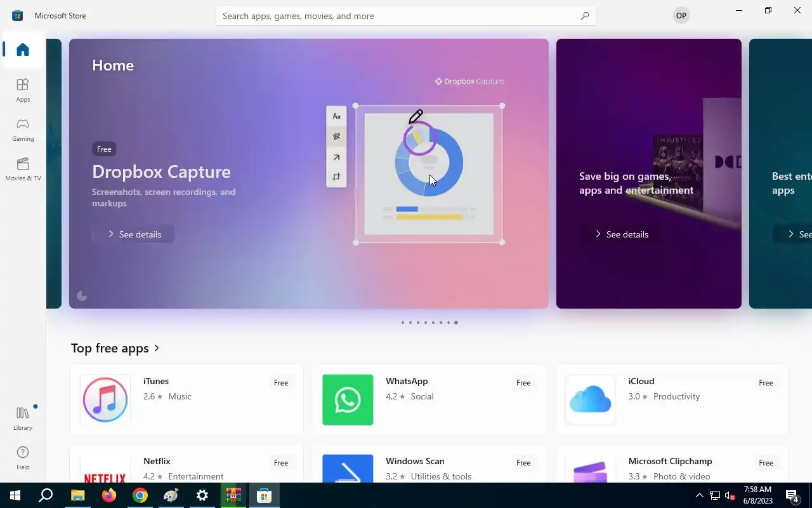Image resolution: width=812 pixels, height=508 pixels.
Task: Click the WhatsApp app name text
Action: click(x=407, y=381)
